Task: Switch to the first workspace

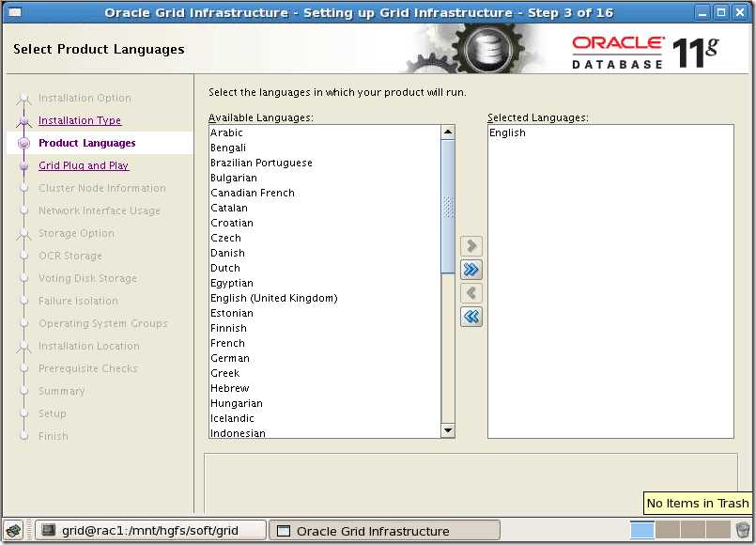Action: (x=642, y=530)
